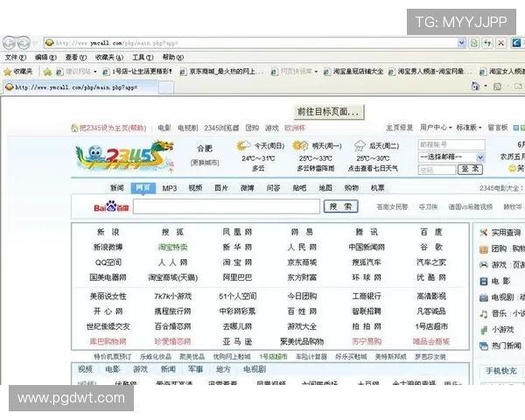Click the browser address bar URL field
Image resolution: width=525 pixels, height=420 pixels.
[255, 43]
